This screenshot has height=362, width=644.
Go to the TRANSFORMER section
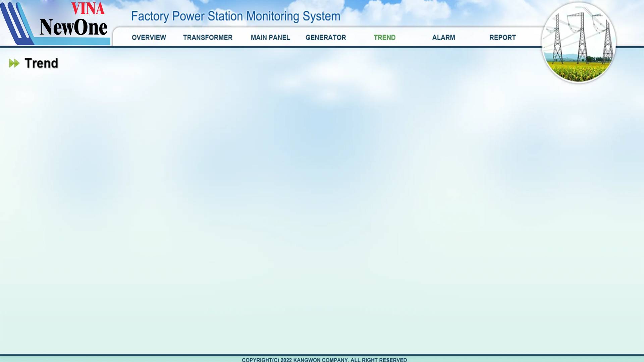pos(208,38)
